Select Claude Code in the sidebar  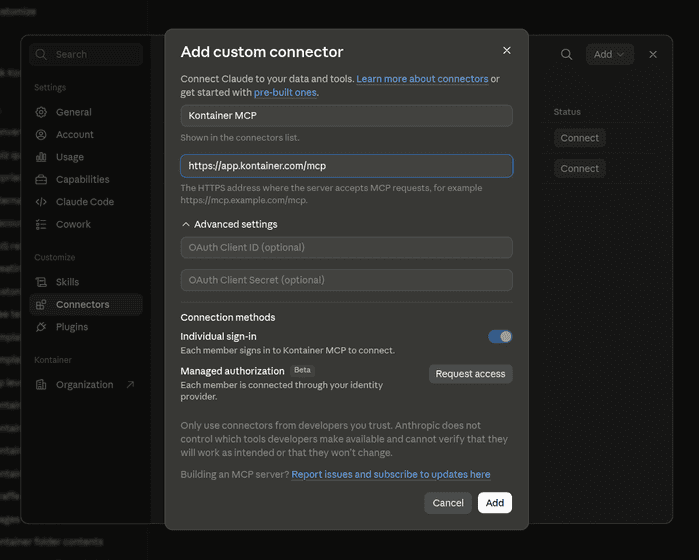pos(86,202)
